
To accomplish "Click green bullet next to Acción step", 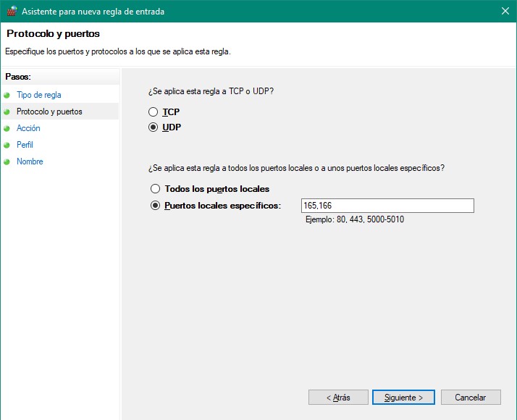I will click(7, 128).
